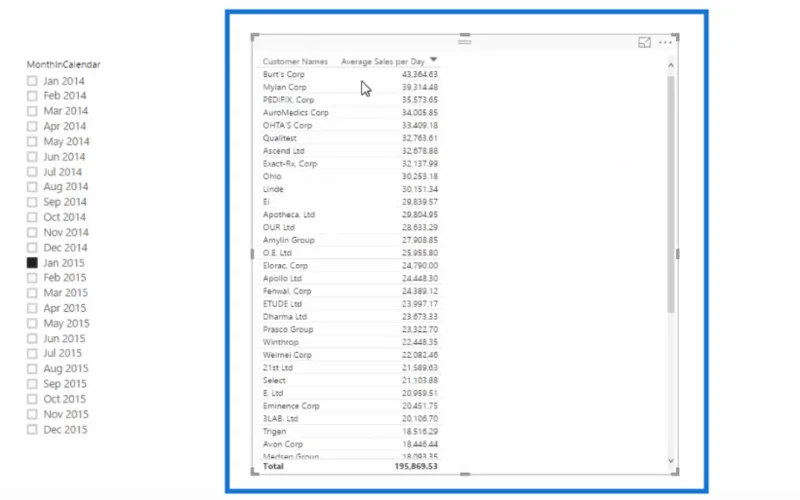The image size is (800, 500).
Task: Uncheck the Jan 2015 checkbox
Action: pos(32,263)
